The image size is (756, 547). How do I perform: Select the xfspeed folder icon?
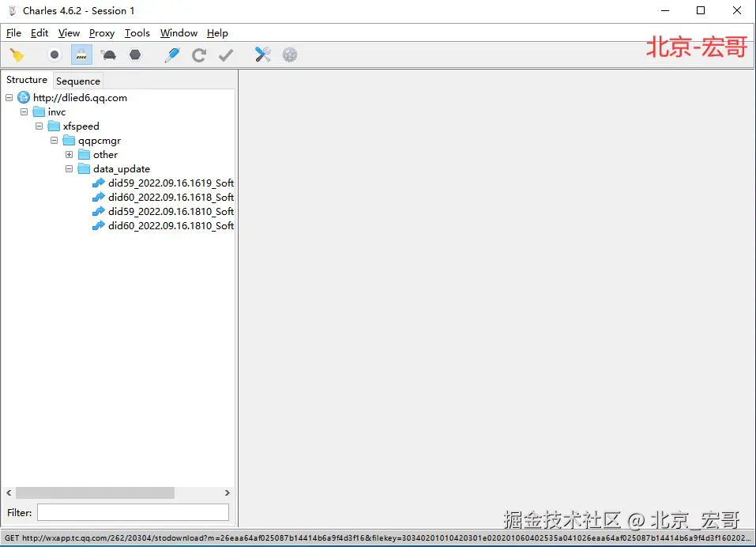tap(54, 126)
